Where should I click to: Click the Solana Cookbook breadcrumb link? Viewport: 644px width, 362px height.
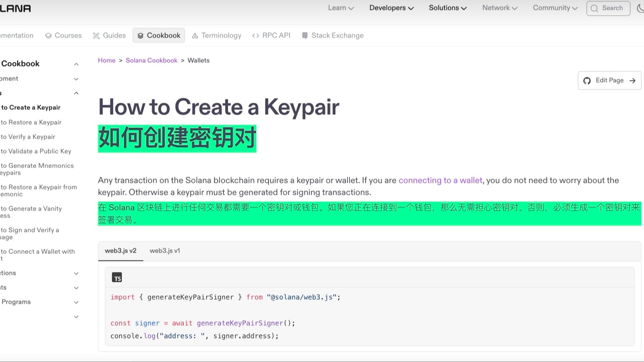[152, 60]
